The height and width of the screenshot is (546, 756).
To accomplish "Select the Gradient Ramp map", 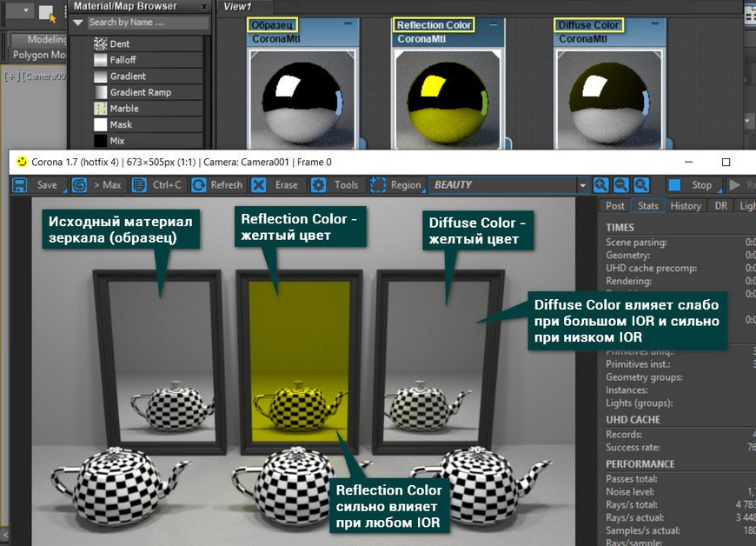I will (140, 92).
